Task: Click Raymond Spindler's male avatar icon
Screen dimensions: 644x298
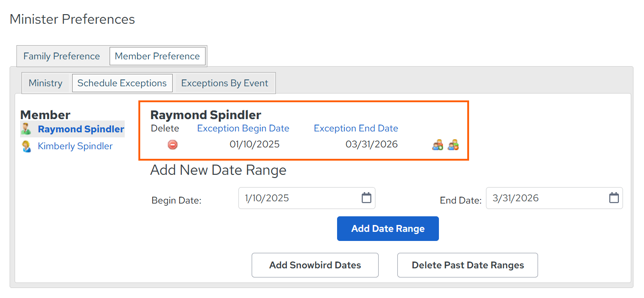Action: [26, 129]
